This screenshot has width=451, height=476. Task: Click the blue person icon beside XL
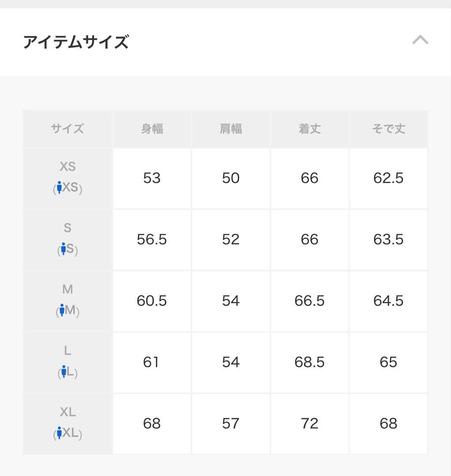pyautogui.click(x=59, y=433)
